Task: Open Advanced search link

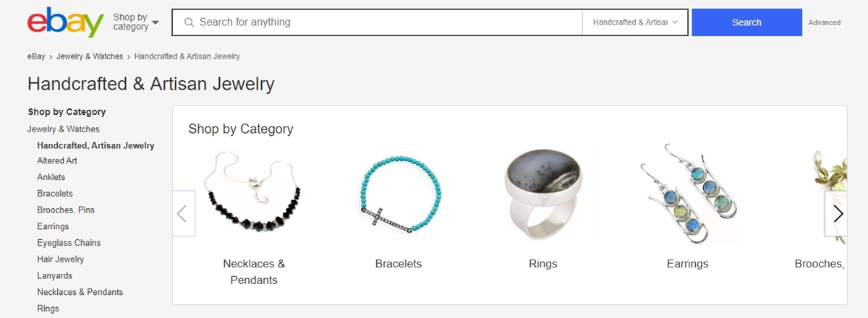Action: point(825,22)
